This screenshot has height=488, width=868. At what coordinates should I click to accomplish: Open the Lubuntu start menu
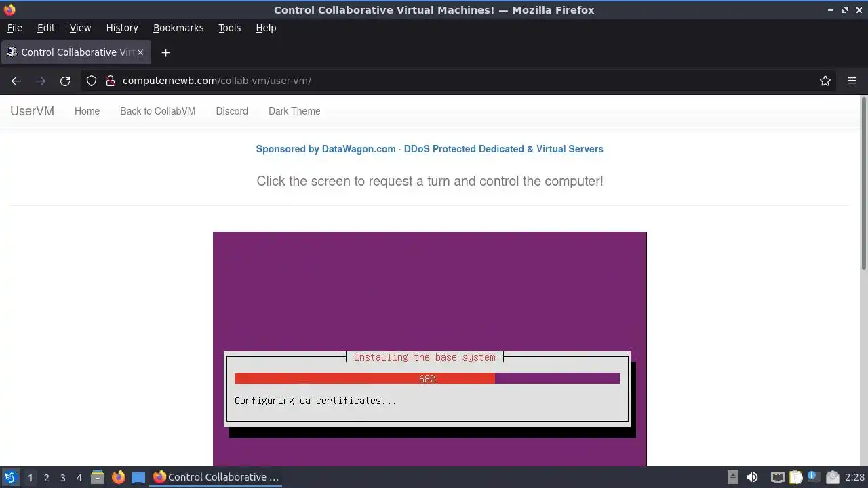point(10,477)
